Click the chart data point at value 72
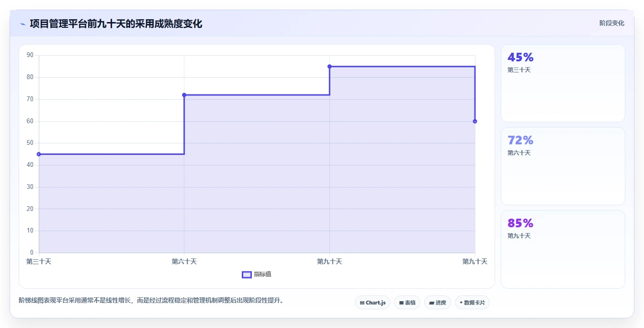 pyautogui.click(x=184, y=95)
